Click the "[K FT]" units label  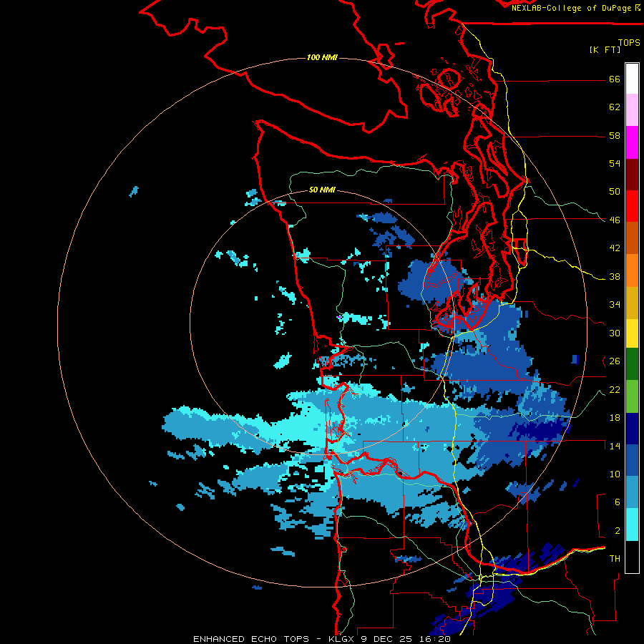[x=605, y=49]
